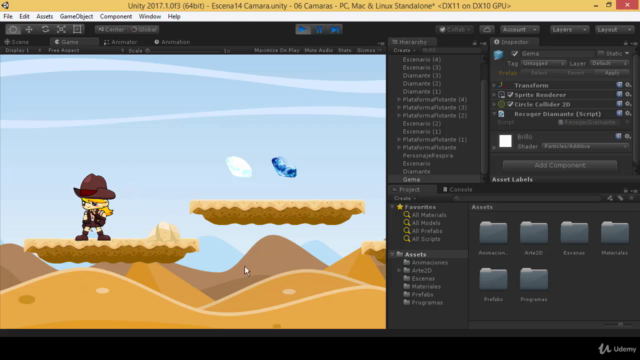The height and width of the screenshot is (360, 640).
Task: Toggle pivot Center mode
Action: 111,29
